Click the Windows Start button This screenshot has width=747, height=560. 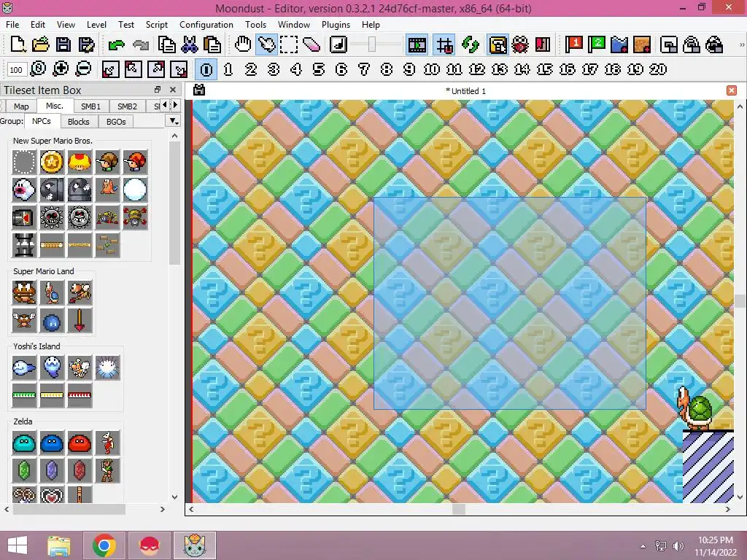[x=18, y=545]
